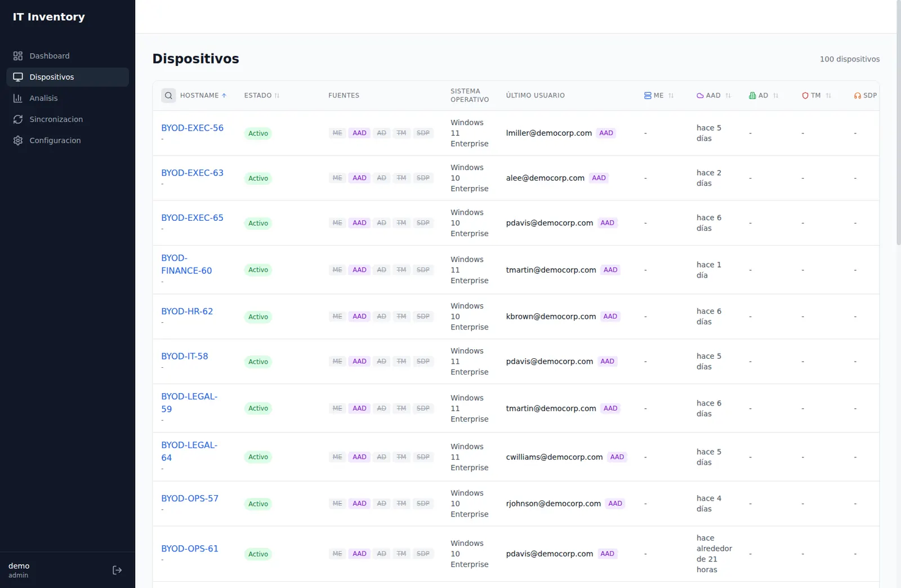Open device BYOD-FINANCE-60 link

click(186, 264)
